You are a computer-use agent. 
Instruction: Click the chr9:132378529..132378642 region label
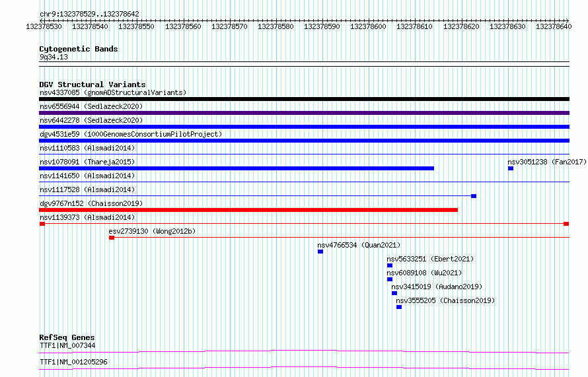coord(89,14)
